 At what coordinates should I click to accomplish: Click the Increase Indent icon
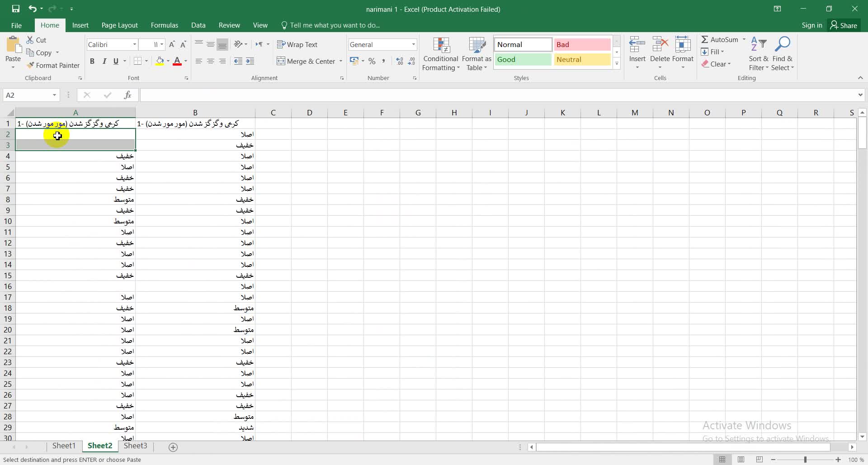click(250, 61)
